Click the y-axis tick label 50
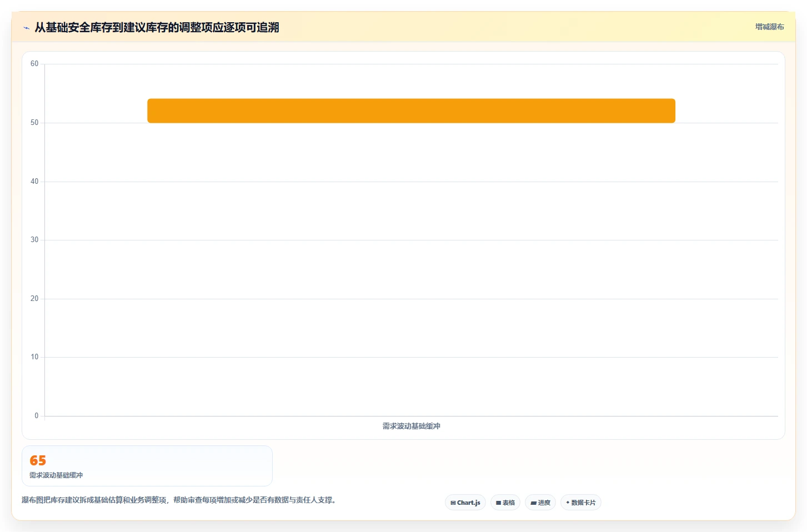Screen dimensions: 807x532 click(x=34, y=123)
